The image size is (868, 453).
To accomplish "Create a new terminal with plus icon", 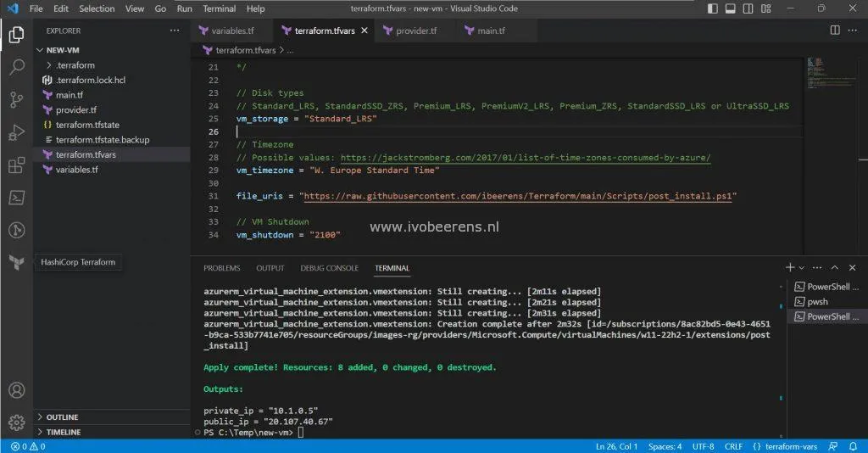I will [x=790, y=267].
